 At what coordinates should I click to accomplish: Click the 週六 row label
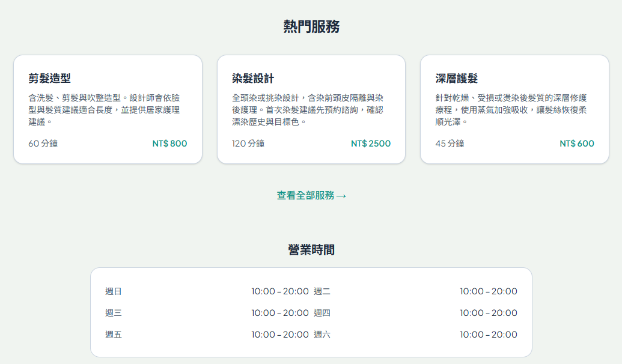click(x=322, y=335)
